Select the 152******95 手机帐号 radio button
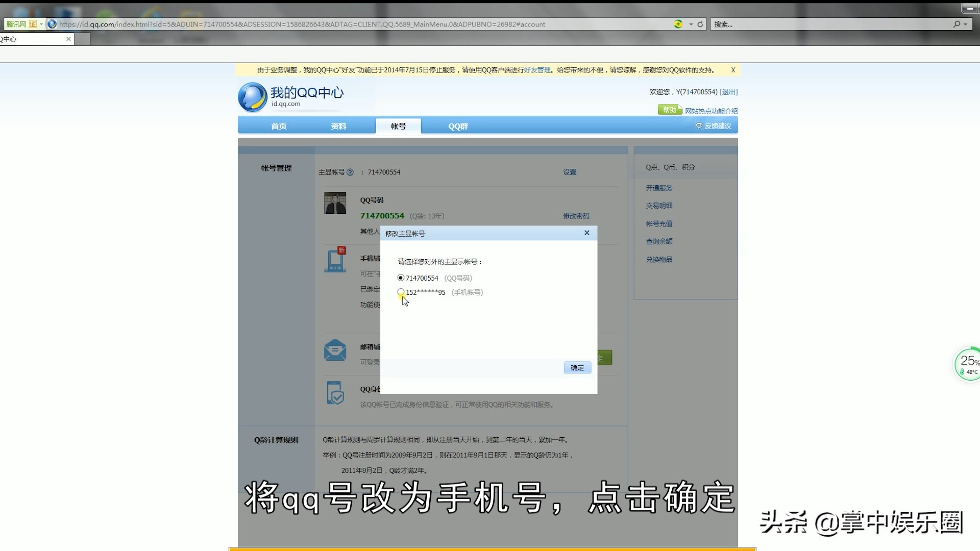The height and width of the screenshot is (551, 980). [x=401, y=292]
